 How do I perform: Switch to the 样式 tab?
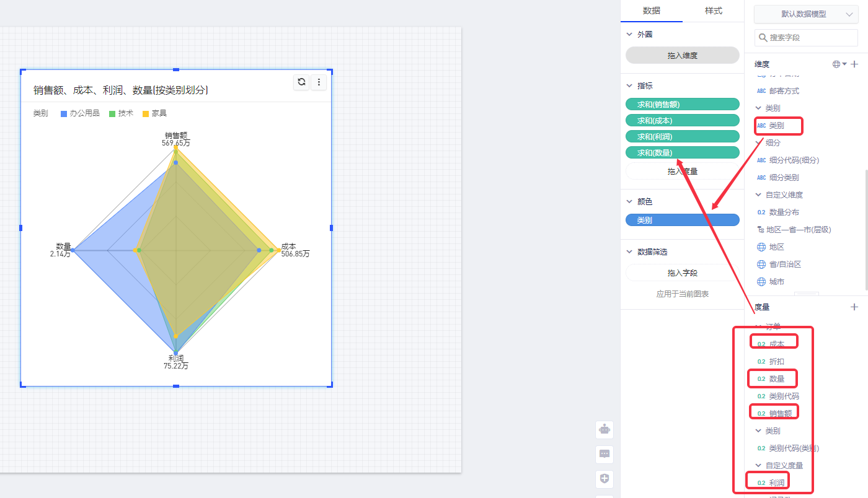(713, 11)
